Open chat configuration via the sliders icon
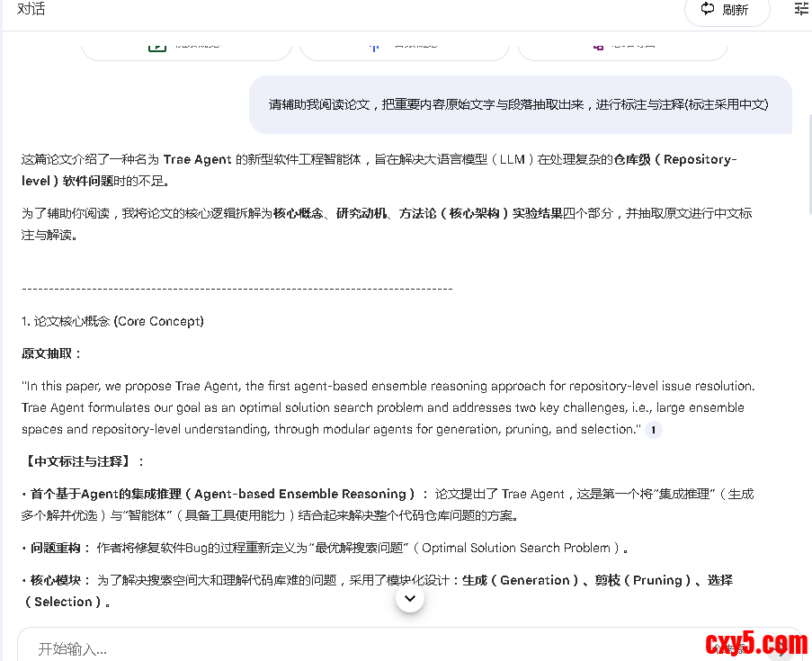812x661 pixels. click(x=801, y=9)
